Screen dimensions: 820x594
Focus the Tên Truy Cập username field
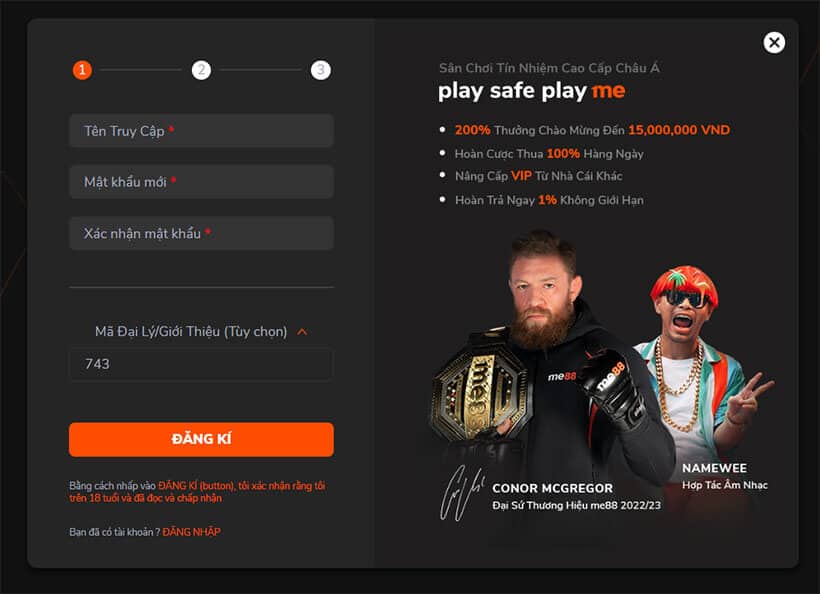[x=201, y=131]
